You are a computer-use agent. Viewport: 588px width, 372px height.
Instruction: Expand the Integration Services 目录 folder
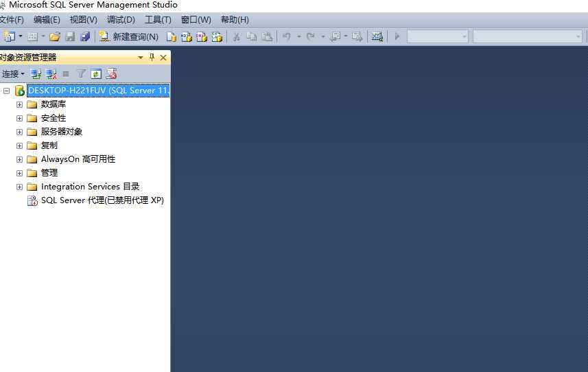tap(19, 187)
